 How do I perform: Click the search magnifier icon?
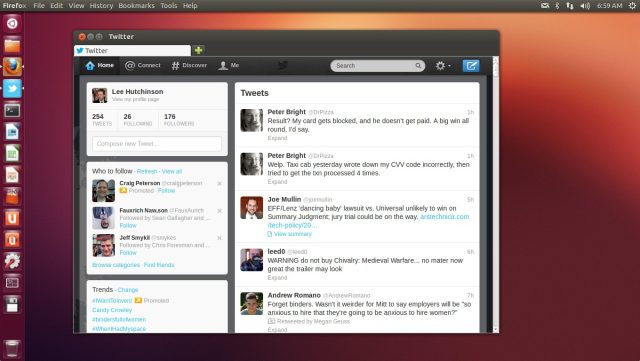coord(418,65)
